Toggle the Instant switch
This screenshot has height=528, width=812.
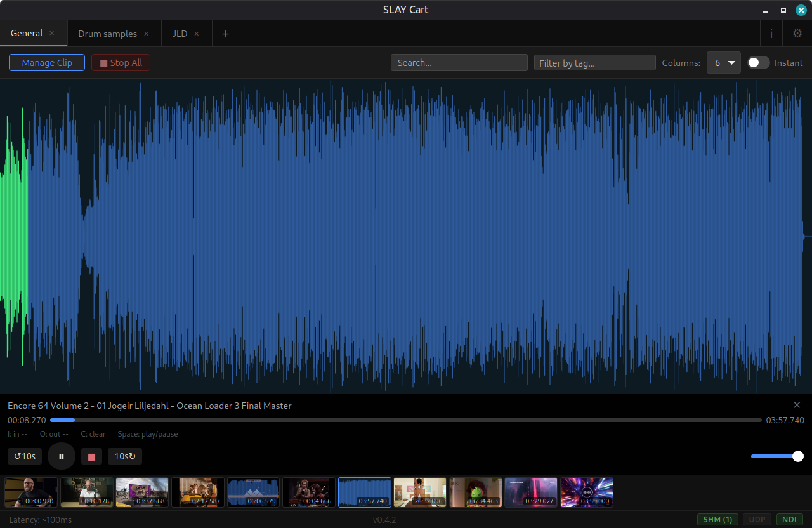758,62
